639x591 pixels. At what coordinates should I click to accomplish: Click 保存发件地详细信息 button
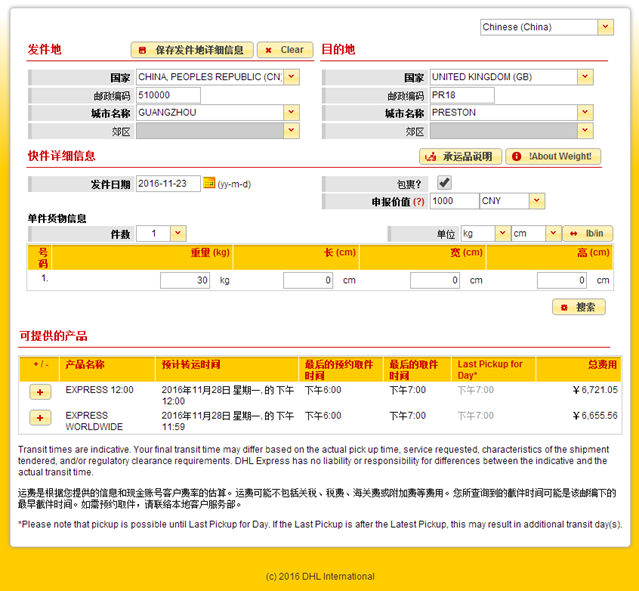pyautogui.click(x=192, y=50)
